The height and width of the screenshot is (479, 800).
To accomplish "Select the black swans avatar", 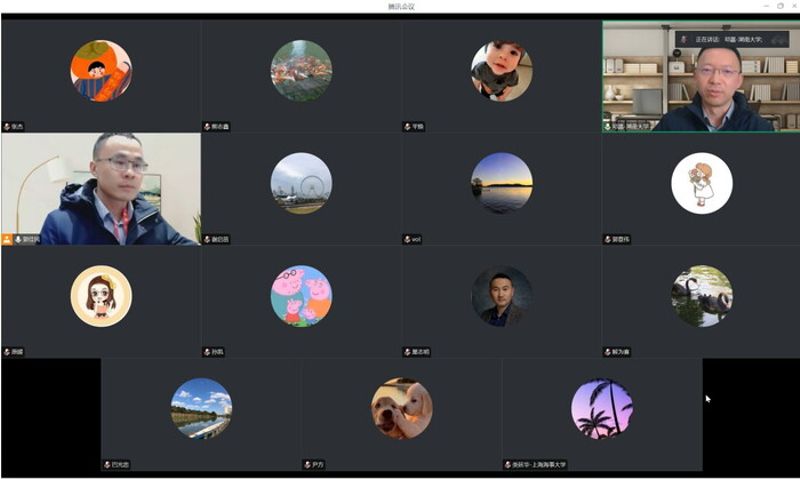I will 701,296.
